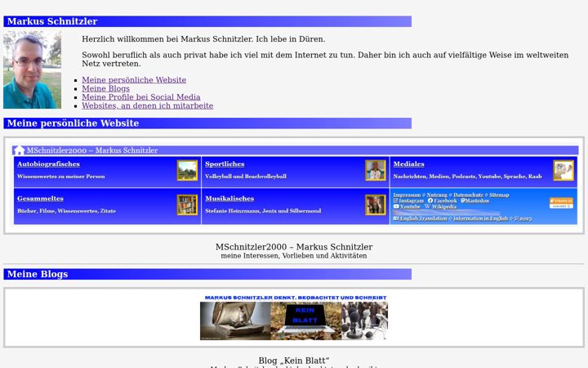Screen dimensions: 588x368
Task: Click the microphones image in blog banner
Action: (x=364, y=321)
